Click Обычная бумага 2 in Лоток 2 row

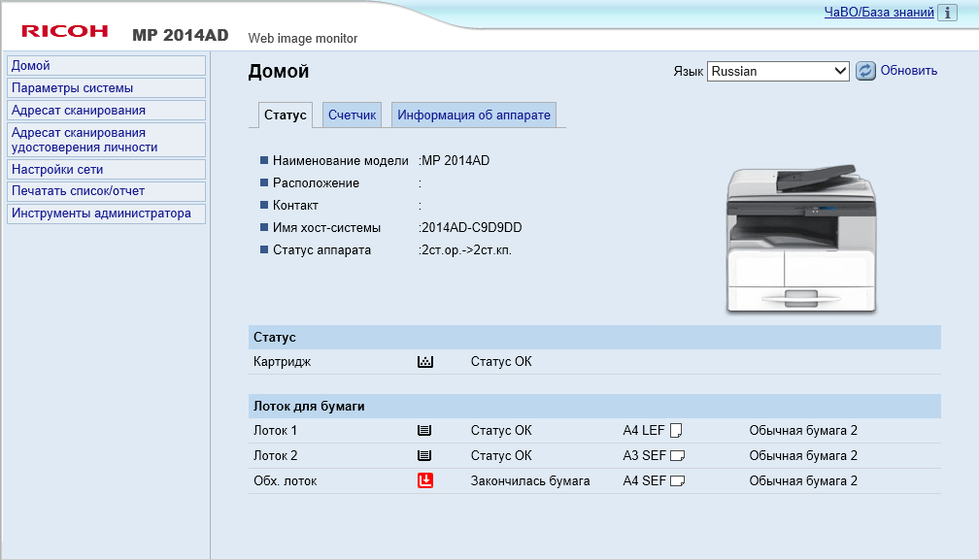[x=803, y=456]
